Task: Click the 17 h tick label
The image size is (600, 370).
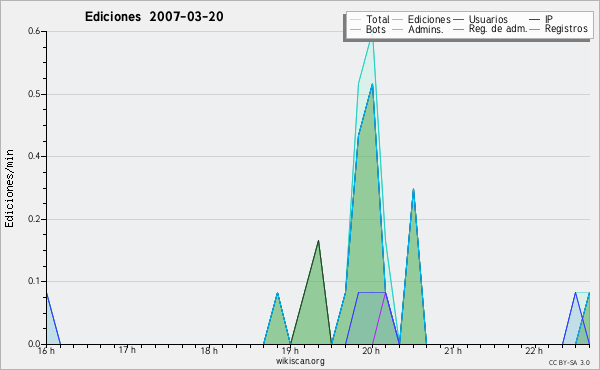Action: click(127, 350)
